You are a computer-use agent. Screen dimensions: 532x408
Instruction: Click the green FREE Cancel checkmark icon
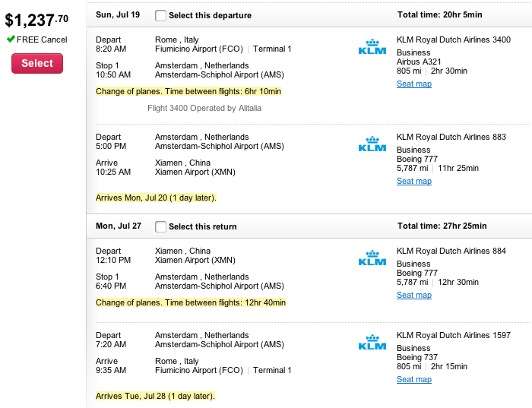(x=11, y=39)
